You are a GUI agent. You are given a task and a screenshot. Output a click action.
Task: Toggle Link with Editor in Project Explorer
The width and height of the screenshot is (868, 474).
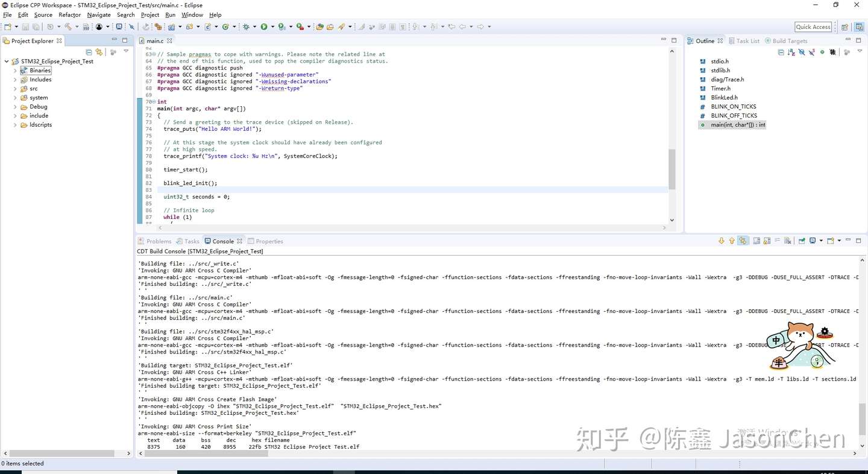click(x=99, y=52)
